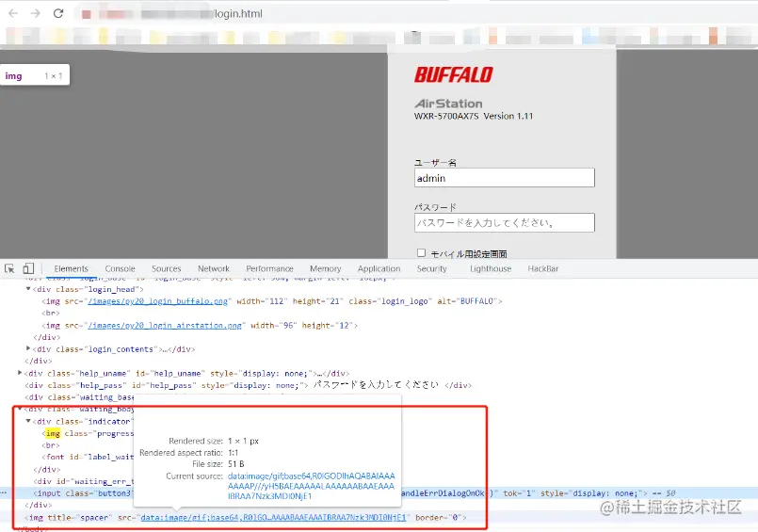Open the Network tab
Image resolution: width=758 pixels, height=532 pixels.
(x=214, y=268)
